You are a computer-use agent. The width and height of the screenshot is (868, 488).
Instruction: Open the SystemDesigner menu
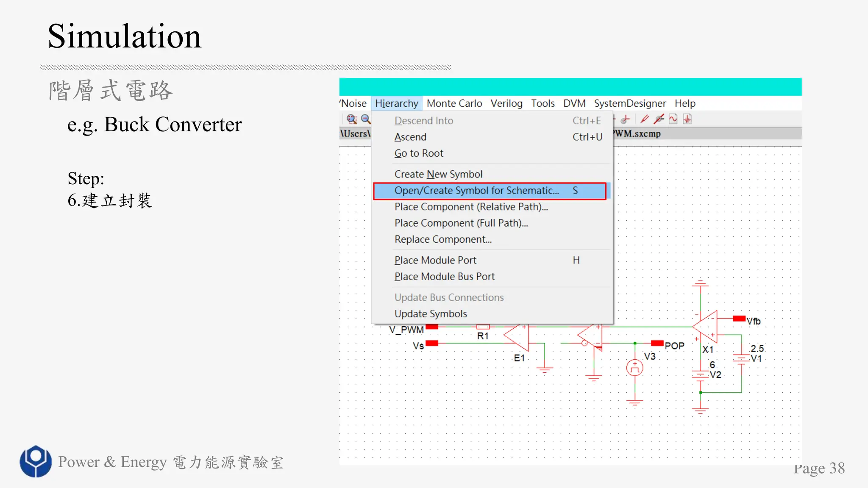629,103
